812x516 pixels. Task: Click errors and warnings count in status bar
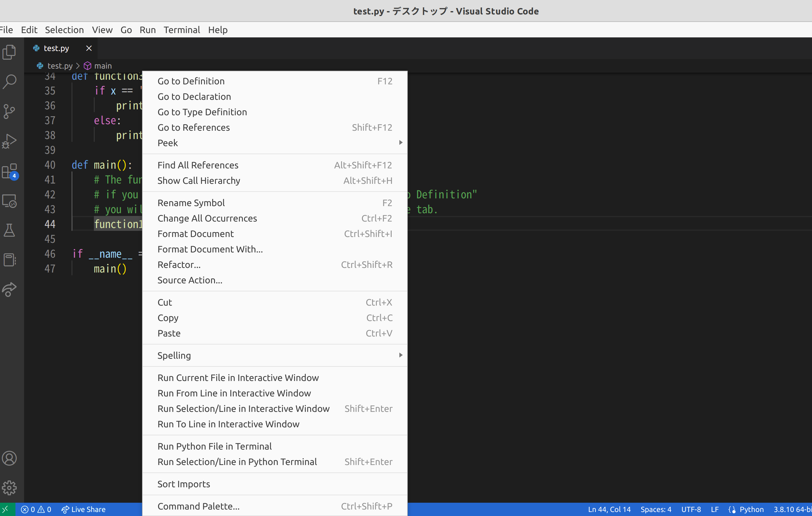click(36, 509)
